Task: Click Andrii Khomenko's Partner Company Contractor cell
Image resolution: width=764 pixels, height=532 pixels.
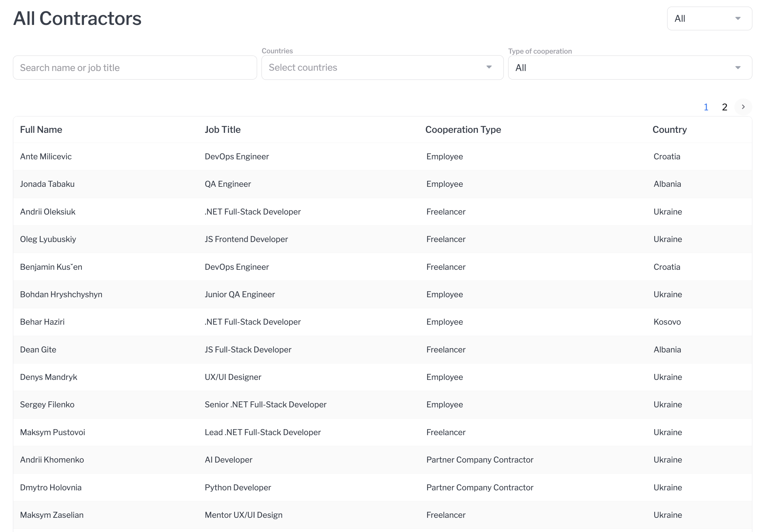Action: pos(480,460)
